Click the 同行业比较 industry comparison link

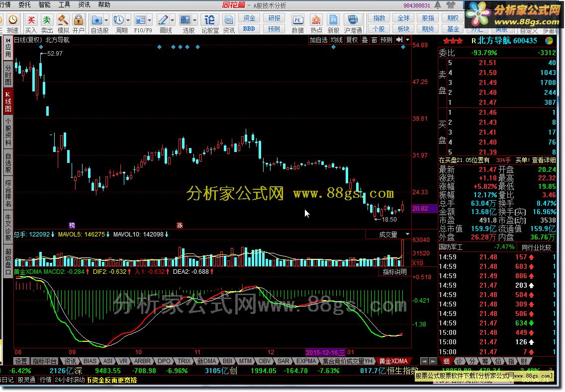[537, 247]
